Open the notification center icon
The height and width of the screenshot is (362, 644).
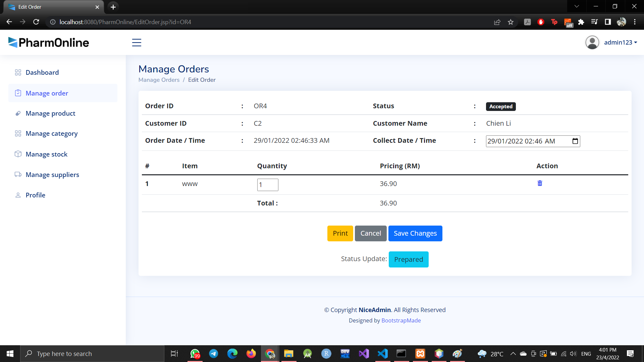click(630, 354)
